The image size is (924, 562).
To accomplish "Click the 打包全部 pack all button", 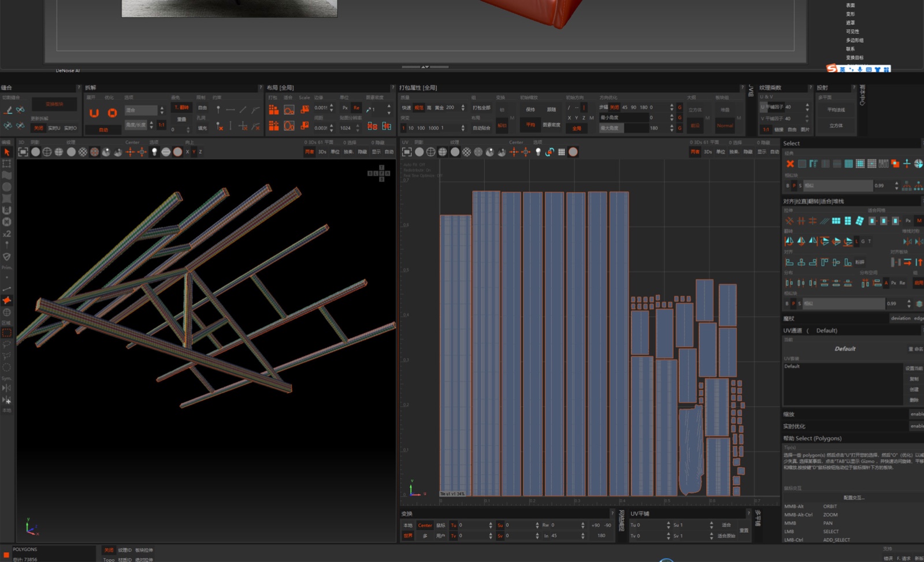I will [x=481, y=108].
